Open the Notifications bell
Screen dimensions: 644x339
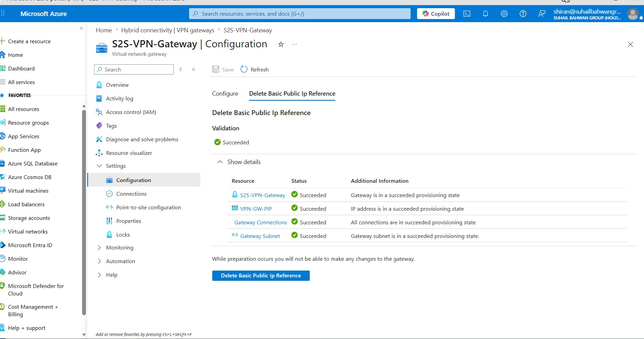tap(486, 14)
